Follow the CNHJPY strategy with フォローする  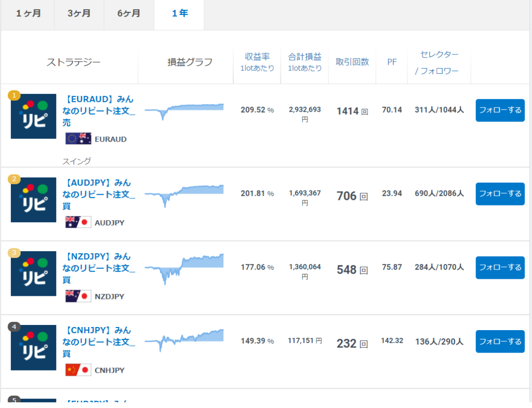[x=500, y=342]
